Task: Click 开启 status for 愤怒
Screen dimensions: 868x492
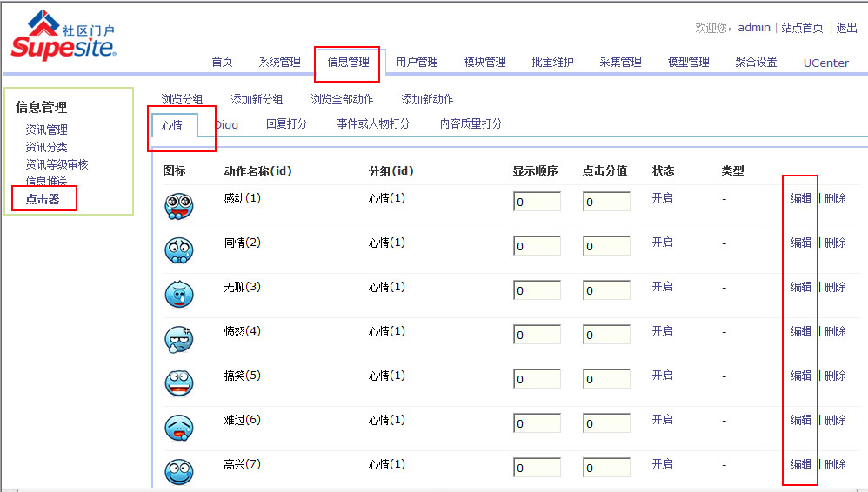Action: [663, 330]
